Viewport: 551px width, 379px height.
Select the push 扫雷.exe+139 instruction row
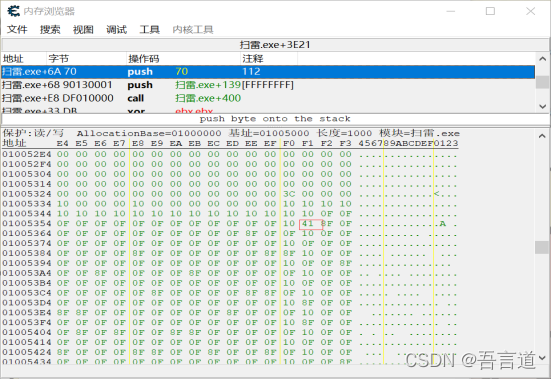click(x=268, y=85)
